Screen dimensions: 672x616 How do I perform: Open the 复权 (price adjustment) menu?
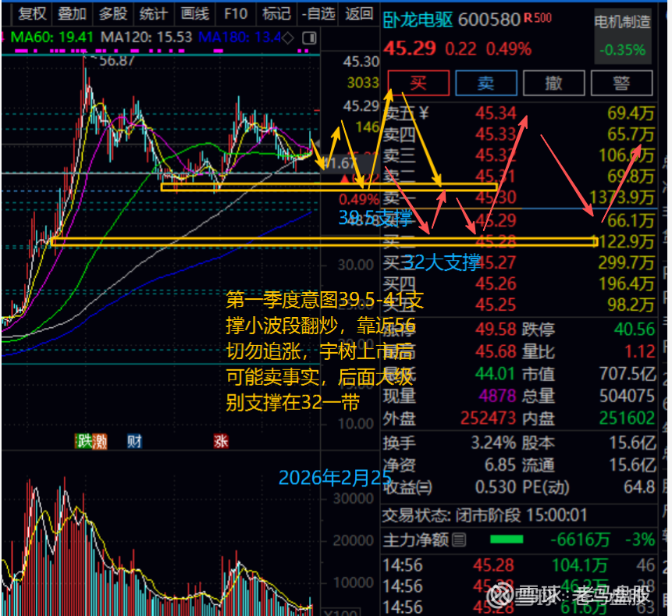point(32,14)
